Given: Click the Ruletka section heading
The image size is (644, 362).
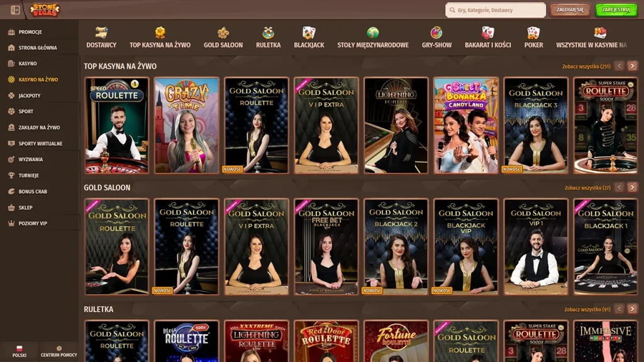Looking at the screenshot, I should (x=99, y=309).
